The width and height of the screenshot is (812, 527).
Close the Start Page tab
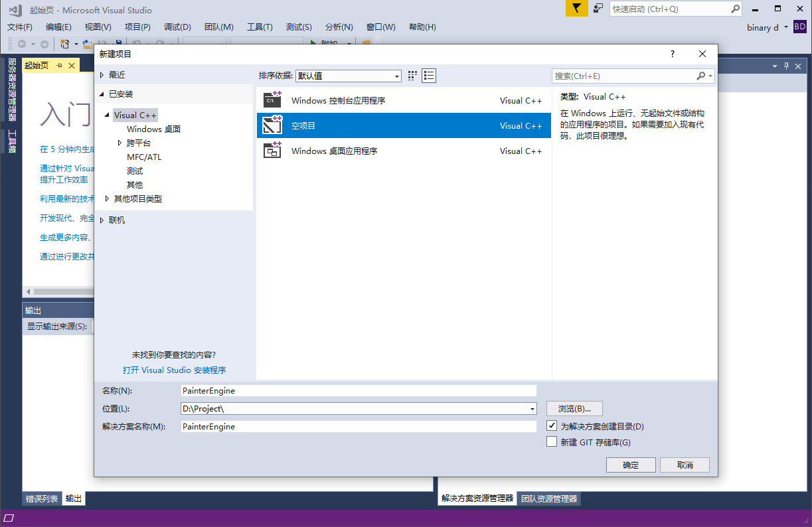coord(72,65)
